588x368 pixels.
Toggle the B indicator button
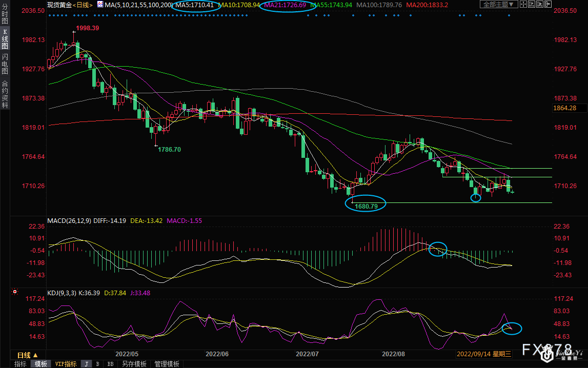click(97, 364)
